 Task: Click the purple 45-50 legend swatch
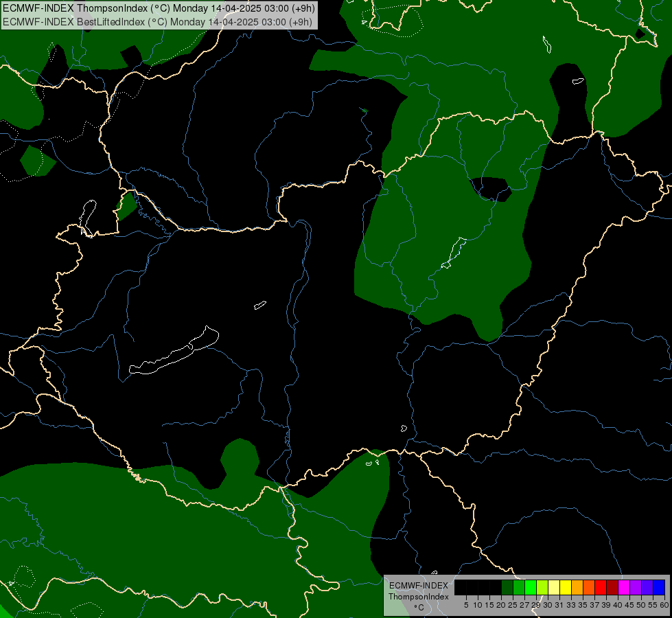[636, 587]
